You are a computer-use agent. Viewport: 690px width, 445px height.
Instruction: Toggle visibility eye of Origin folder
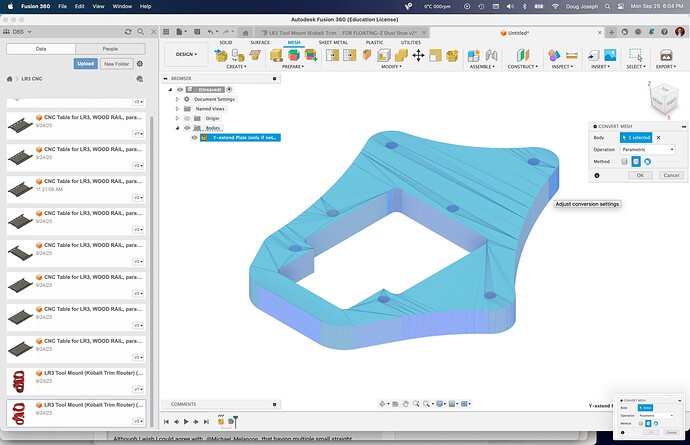tap(187, 118)
